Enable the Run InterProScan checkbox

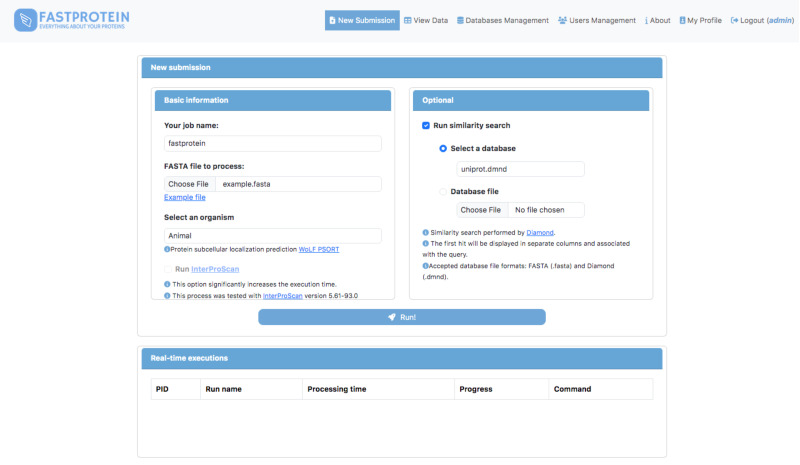pos(168,269)
